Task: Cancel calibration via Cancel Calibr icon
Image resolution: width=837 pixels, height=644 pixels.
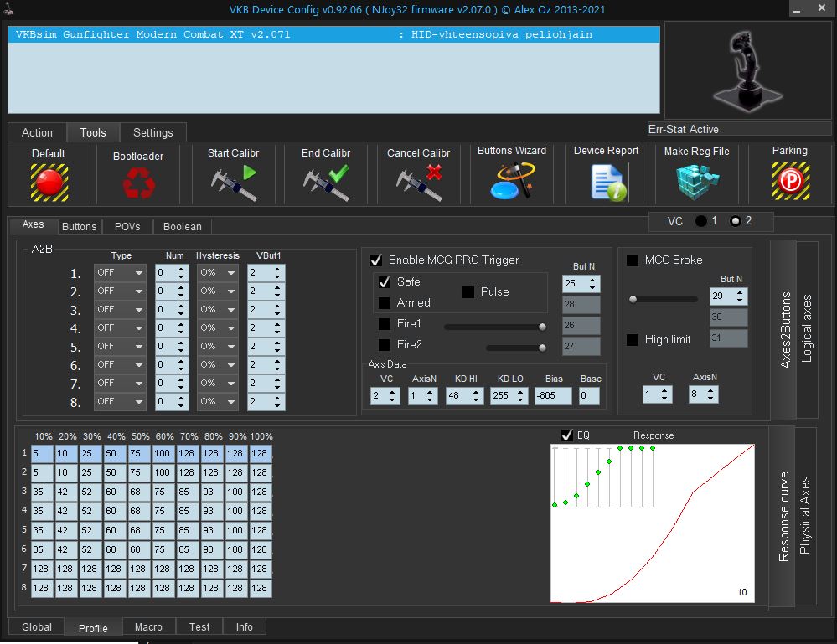Action: pyautogui.click(x=419, y=182)
